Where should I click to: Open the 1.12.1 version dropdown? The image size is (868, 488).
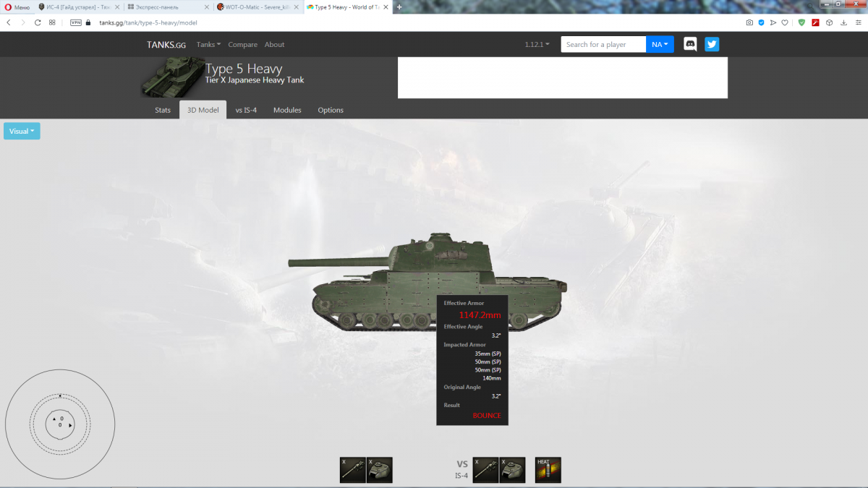(x=537, y=44)
